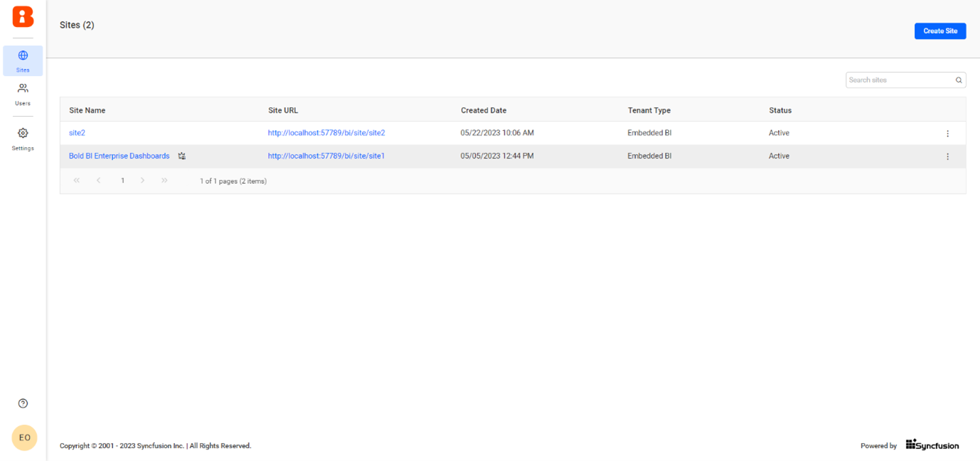980x461 pixels.
Task: Select the Sites globe icon in sidebar
Action: 23,59
